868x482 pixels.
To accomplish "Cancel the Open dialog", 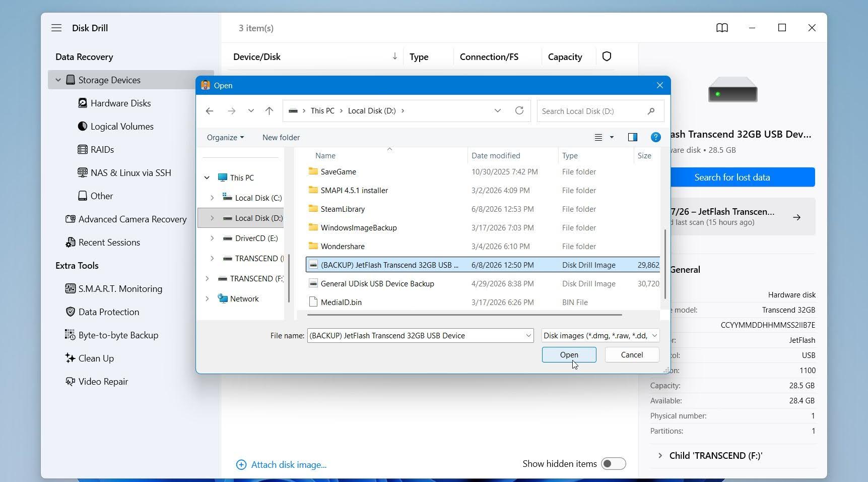I will point(632,354).
